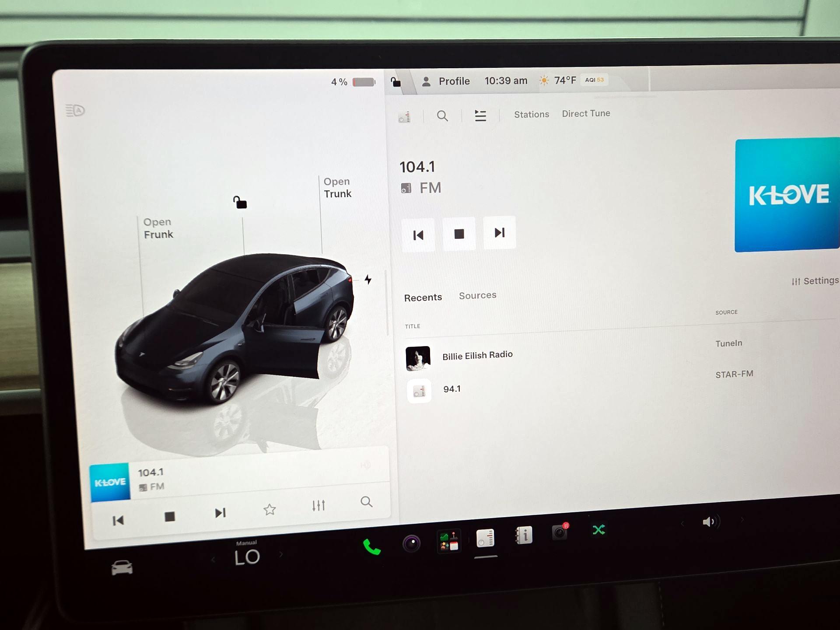The height and width of the screenshot is (630, 840).
Task: Tap the AQI 53 badge
Action: click(x=594, y=80)
